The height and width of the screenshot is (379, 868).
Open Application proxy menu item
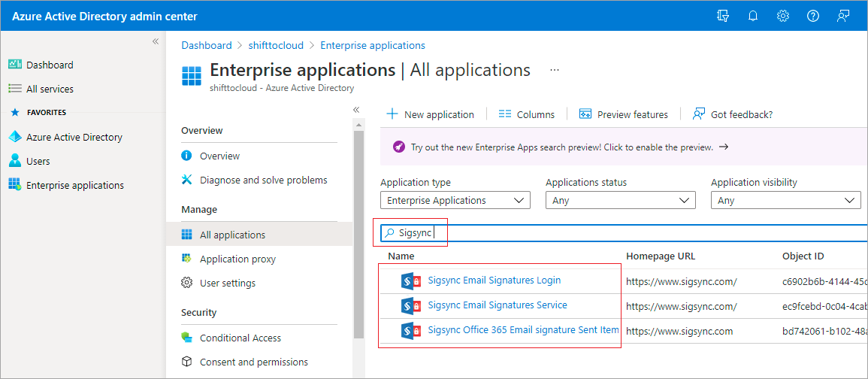click(237, 259)
